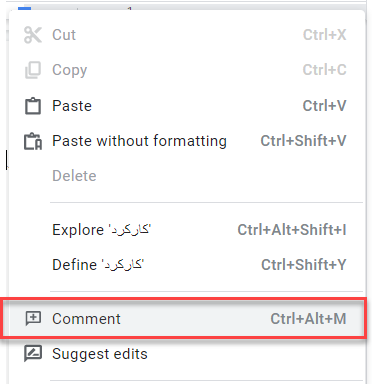Click the Ctrl+Shift+Y shortcut text

click(304, 265)
